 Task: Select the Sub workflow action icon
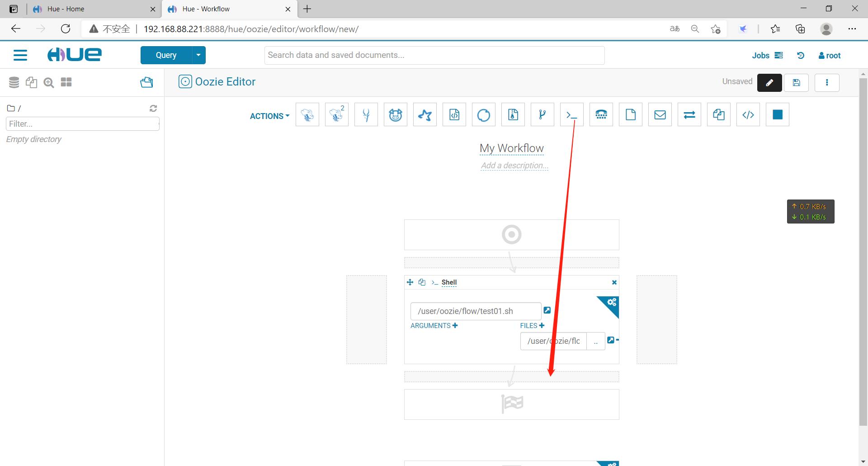click(542, 115)
